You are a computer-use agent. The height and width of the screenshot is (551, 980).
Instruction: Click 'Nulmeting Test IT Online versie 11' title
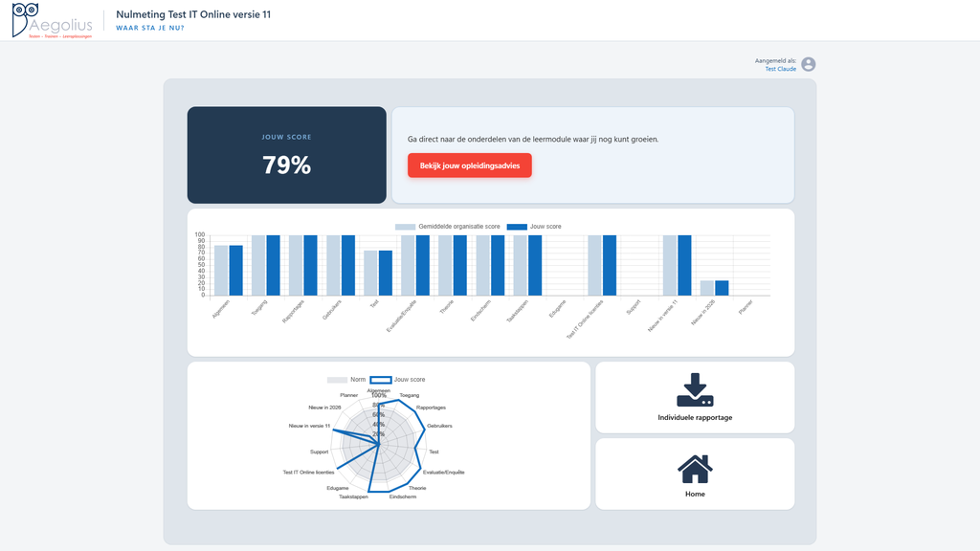193,14
